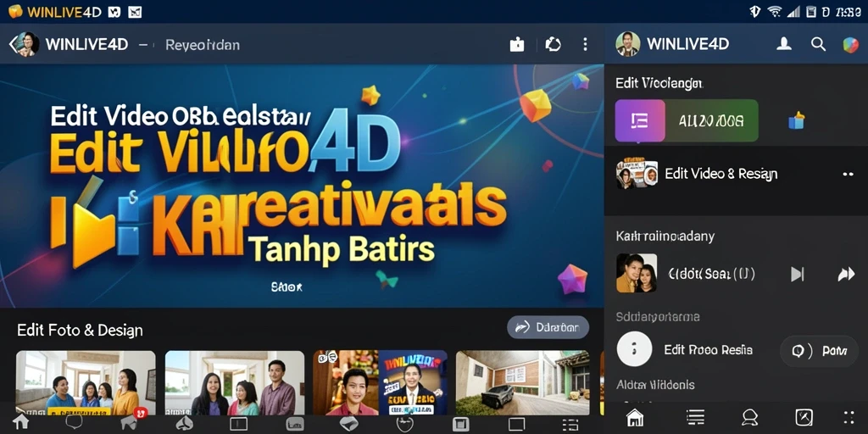Image resolution: width=868 pixels, height=434 pixels.
Task: Skip to next track in right panel
Action: pos(797,274)
